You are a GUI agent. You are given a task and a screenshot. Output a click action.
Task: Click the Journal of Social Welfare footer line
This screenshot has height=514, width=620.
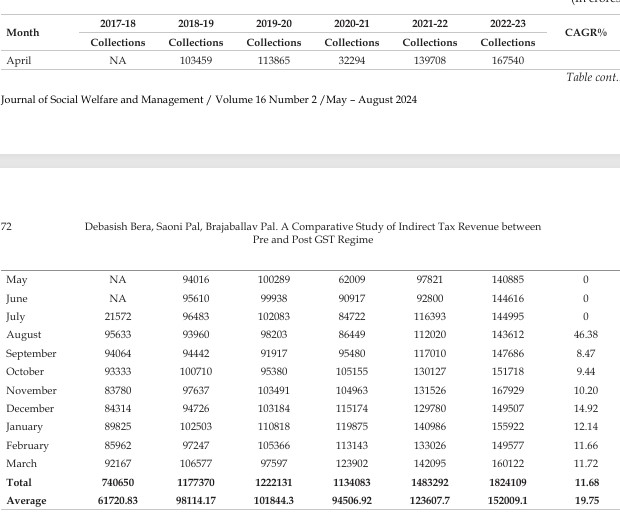tap(209, 100)
